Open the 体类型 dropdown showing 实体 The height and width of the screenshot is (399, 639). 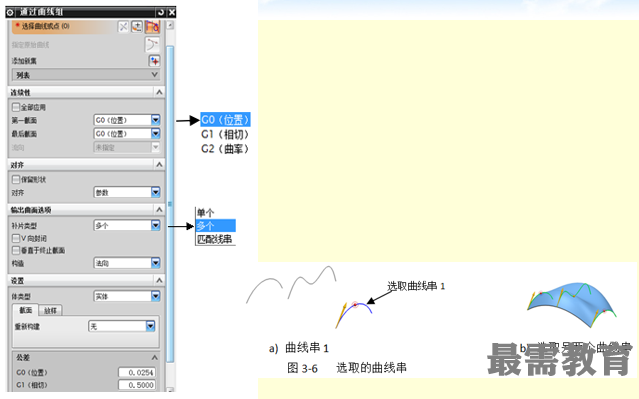127,296
